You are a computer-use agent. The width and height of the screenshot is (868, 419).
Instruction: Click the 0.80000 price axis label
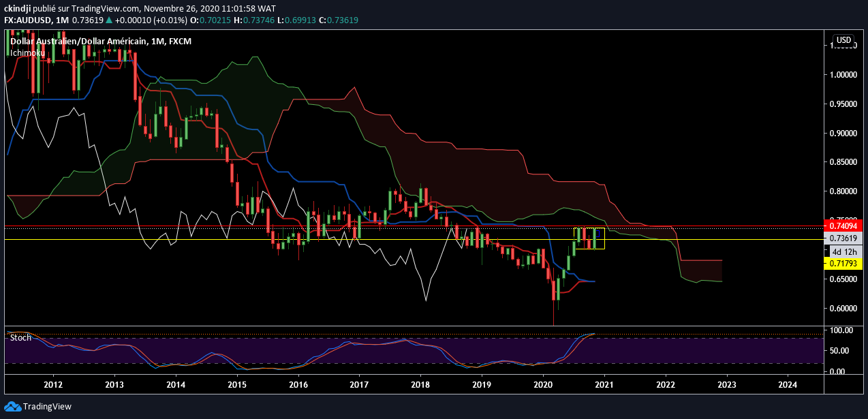pyautogui.click(x=845, y=191)
